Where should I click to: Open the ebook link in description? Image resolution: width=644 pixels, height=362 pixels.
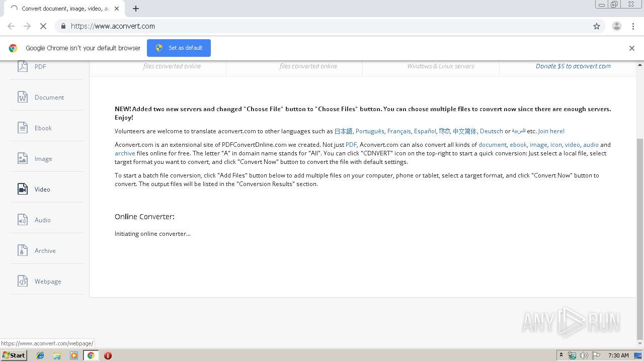click(x=518, y=145)
